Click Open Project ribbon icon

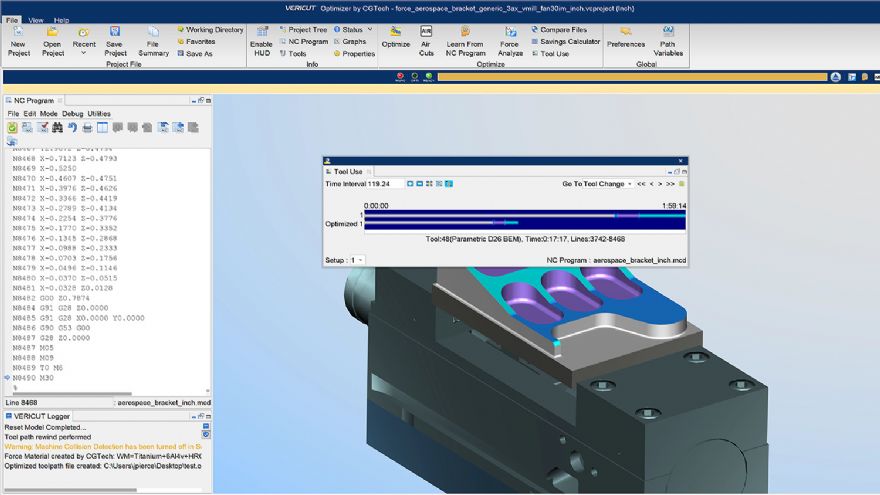[53, 41]
